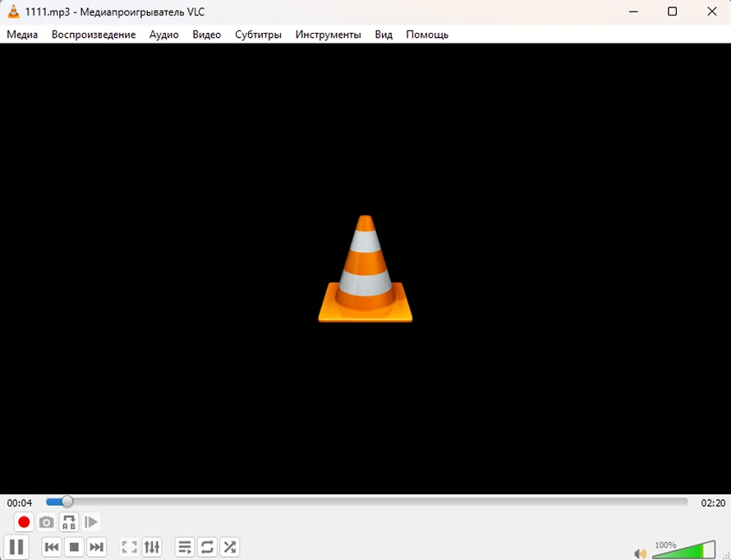The height and width of the screenshot is (560, 731).
Task: Open the Воспроизведение menu
Action: [x=94, y=34]
